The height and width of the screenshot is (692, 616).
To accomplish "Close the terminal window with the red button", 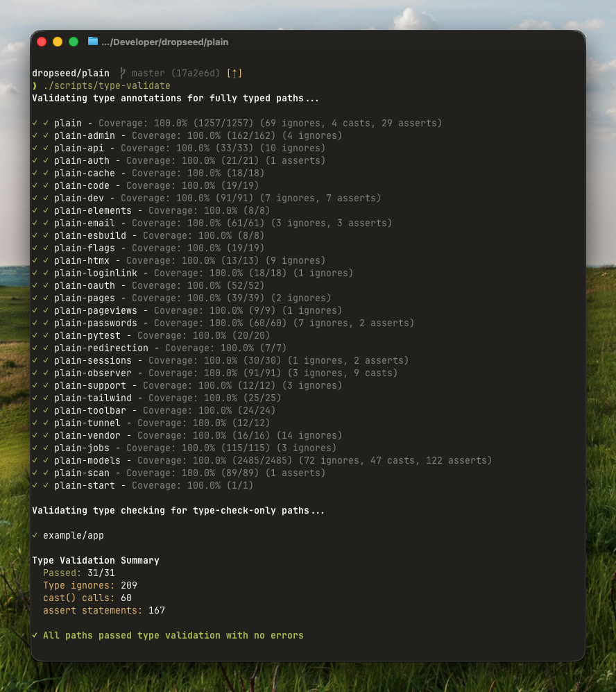I will (x=42, y=42).
